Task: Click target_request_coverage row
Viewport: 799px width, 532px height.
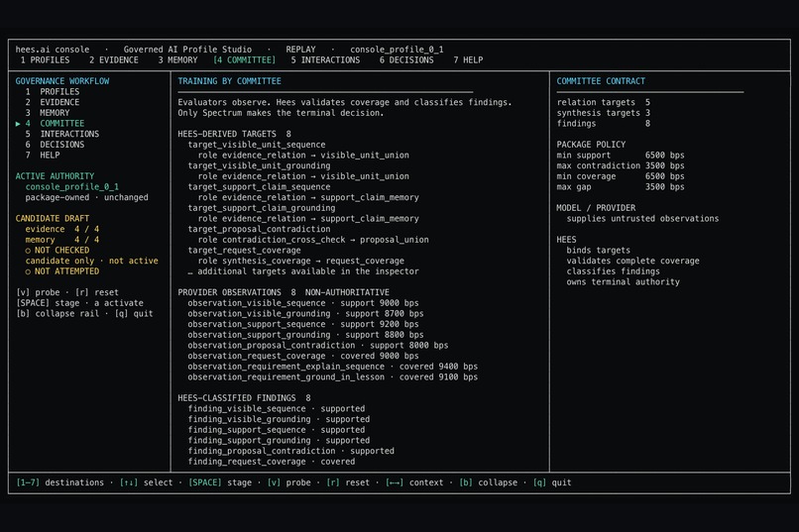Action: 244,251
